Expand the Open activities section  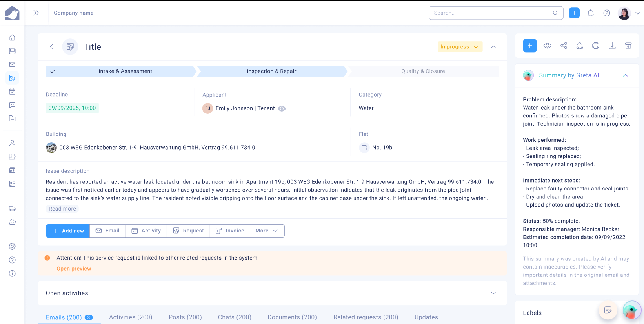click(x=493, y=293)
